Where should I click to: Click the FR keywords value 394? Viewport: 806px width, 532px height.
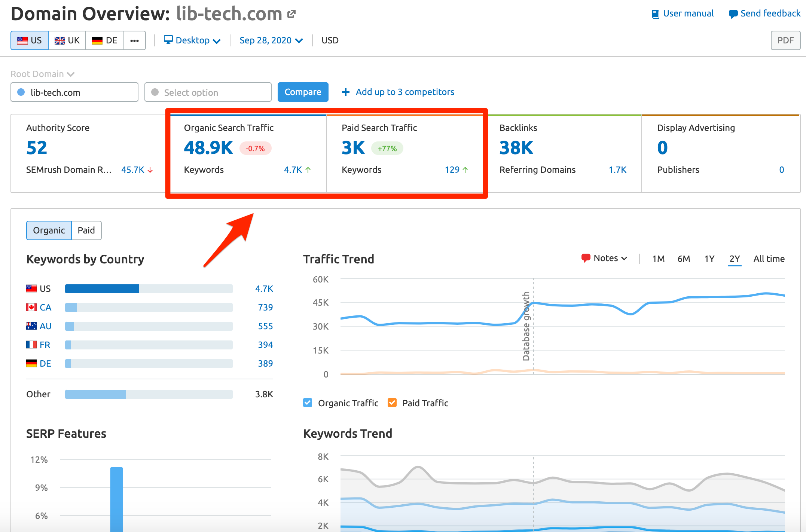click(x=265, y=345)
